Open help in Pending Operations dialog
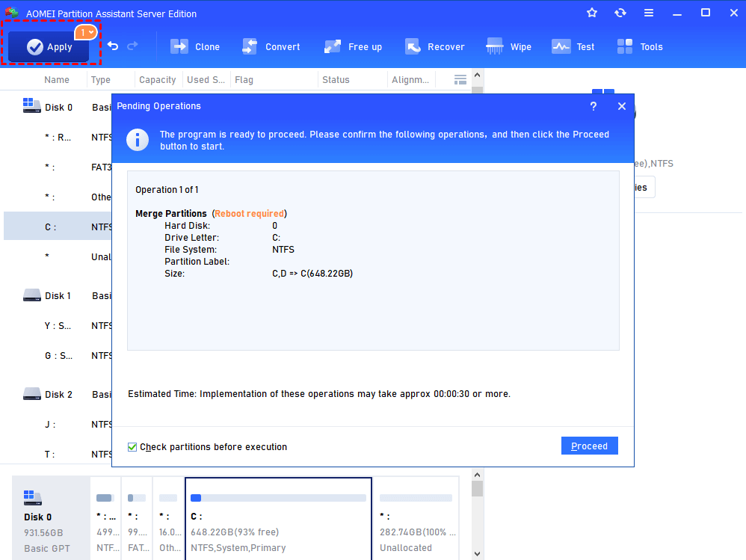The width and height of the screenshot is (746, 560). click(x=594, y=106)
